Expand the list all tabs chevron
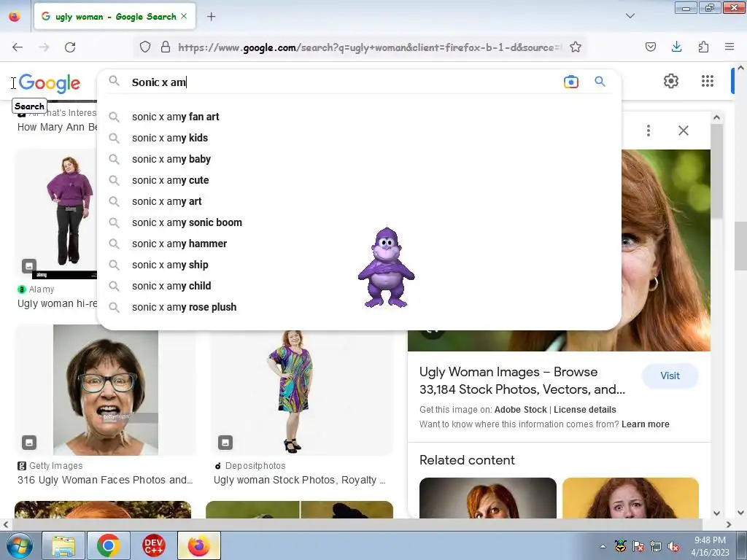The width and height of the screenshot is (747, 560). (x=630, y=16)
